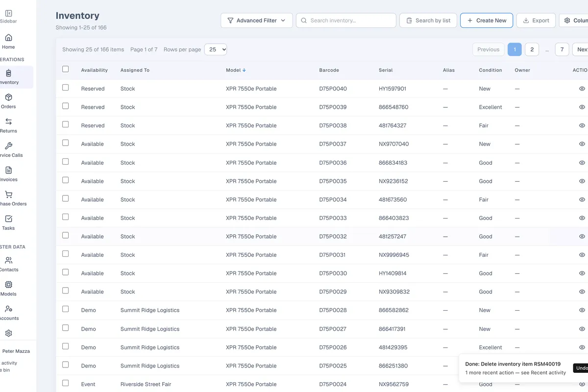This screenshot has height=392, width=588.
Task: Sort by the Model column header
Action: pyautogui.click(x=236, y=70)
